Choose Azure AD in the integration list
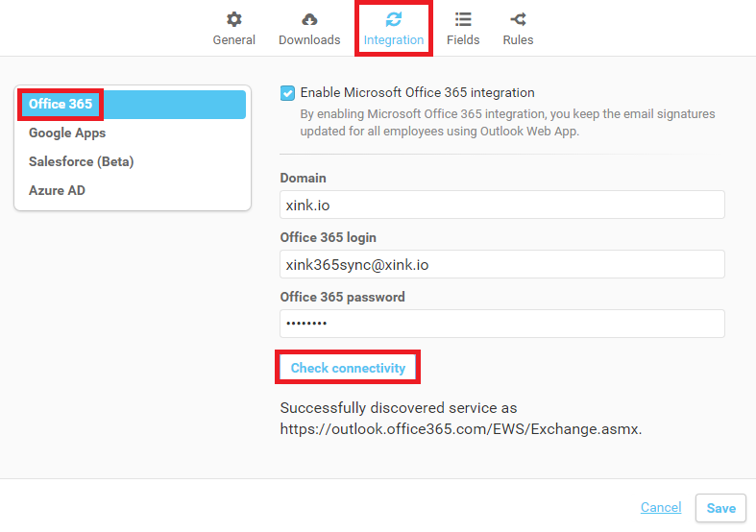The image size is (756, 532). (133, 191)
